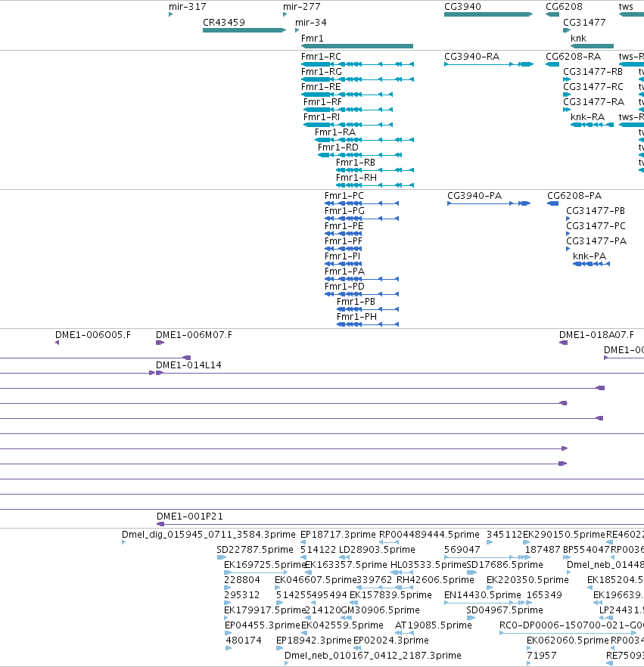Click the mir-317 gene label
Image resolution: width=644 pixels, height=667 pixels.
coord(187,7)
